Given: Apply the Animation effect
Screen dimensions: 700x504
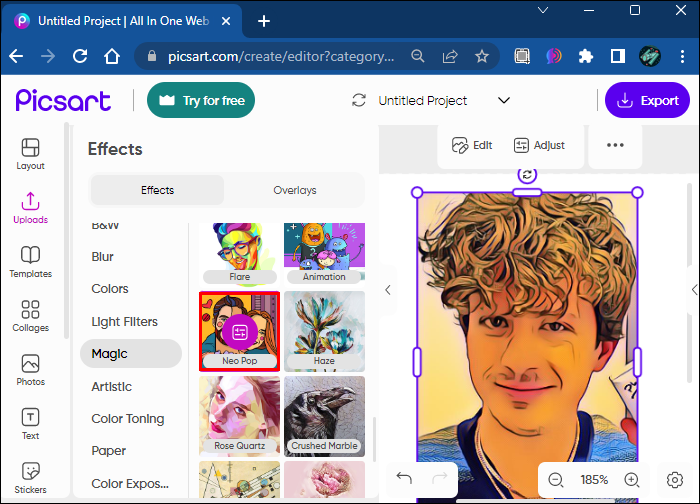Looking at the screenshot, I should [325, 254].
